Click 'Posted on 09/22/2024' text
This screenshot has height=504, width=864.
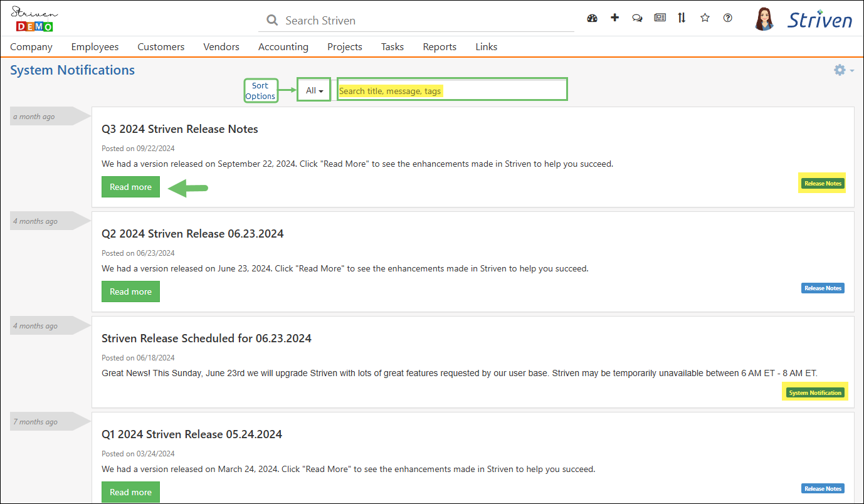click(x=138, y=149)
